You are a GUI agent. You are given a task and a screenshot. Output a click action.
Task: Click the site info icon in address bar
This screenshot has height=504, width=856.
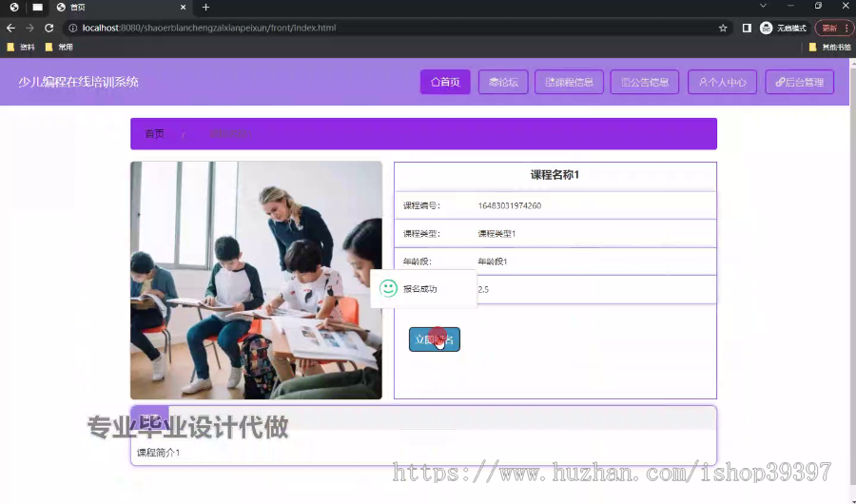[x=72, y=28]
